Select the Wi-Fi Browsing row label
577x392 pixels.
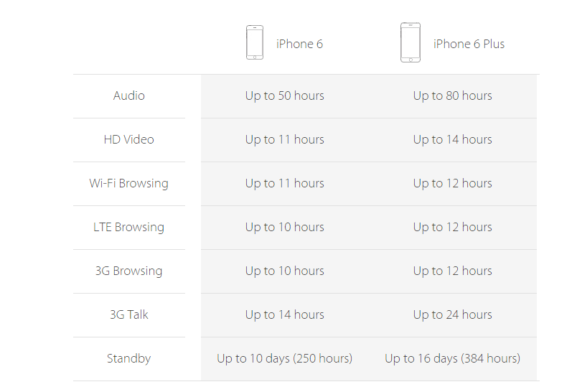(x=129, y=183)
